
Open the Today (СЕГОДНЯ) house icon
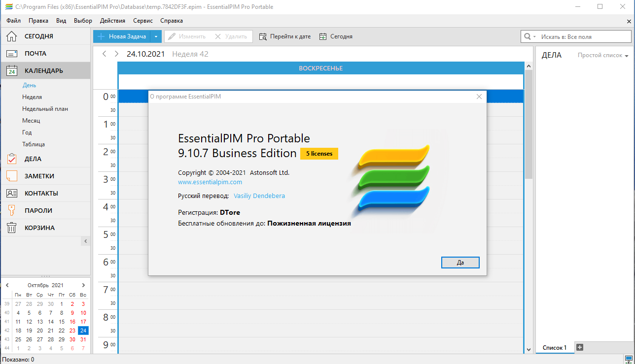[12, 36]
